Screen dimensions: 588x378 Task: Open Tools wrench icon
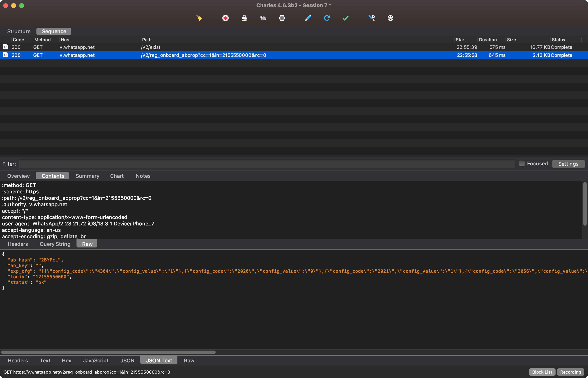[372, 18]
